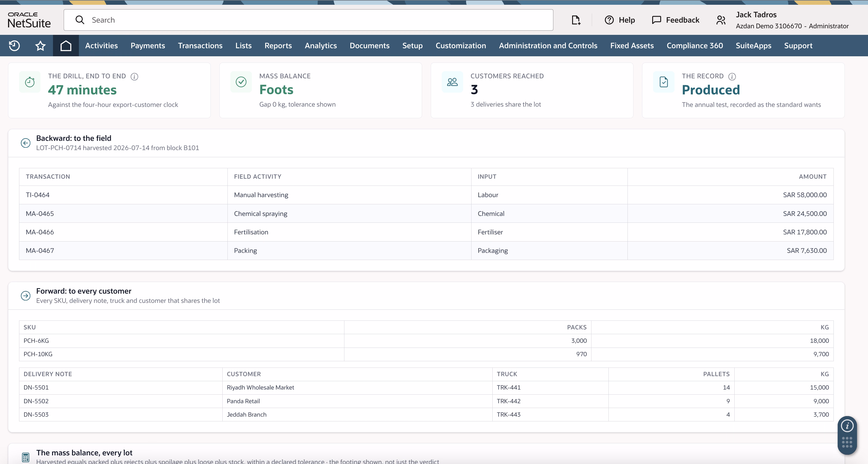
Task: Open the Fixed Assets menu
Action: tap(632, 46)
